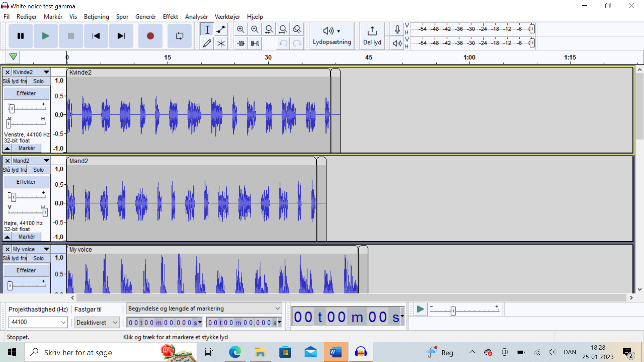Click the horizontal scrollbar right arrow
The height and width of the screenshot is (362, 644).
coord(631,298)
